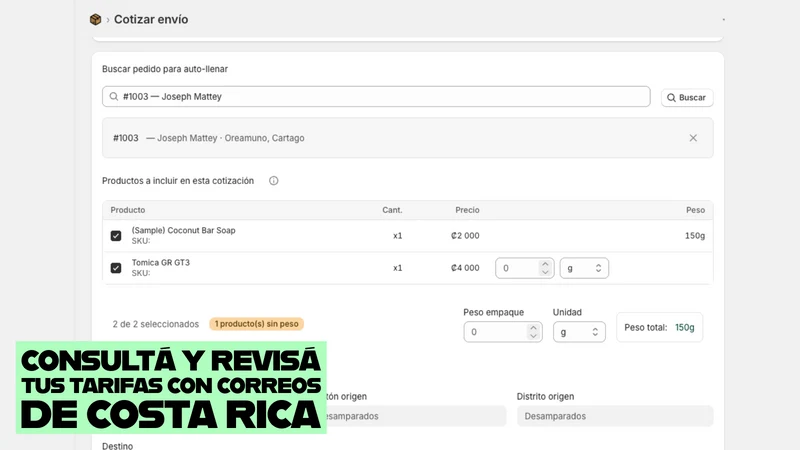Click the '2 de 2 seleccionados' text
The image size is (800, 450).
(x=156, y=324)
